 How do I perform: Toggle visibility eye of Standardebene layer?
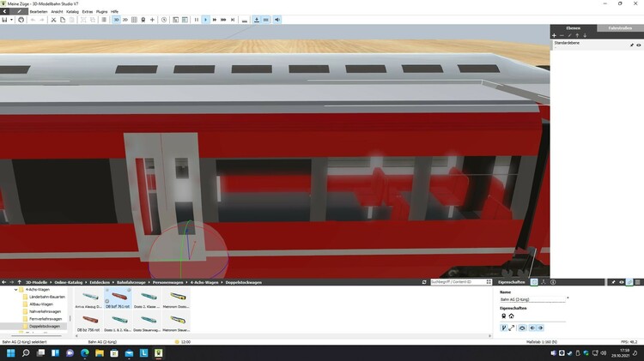pyautogui.click(x=639, y=44)
